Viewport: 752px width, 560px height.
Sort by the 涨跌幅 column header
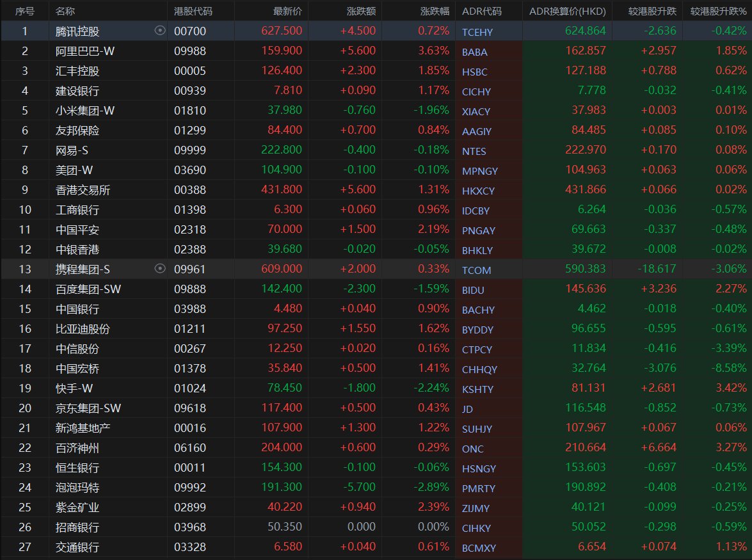point(435,12)
